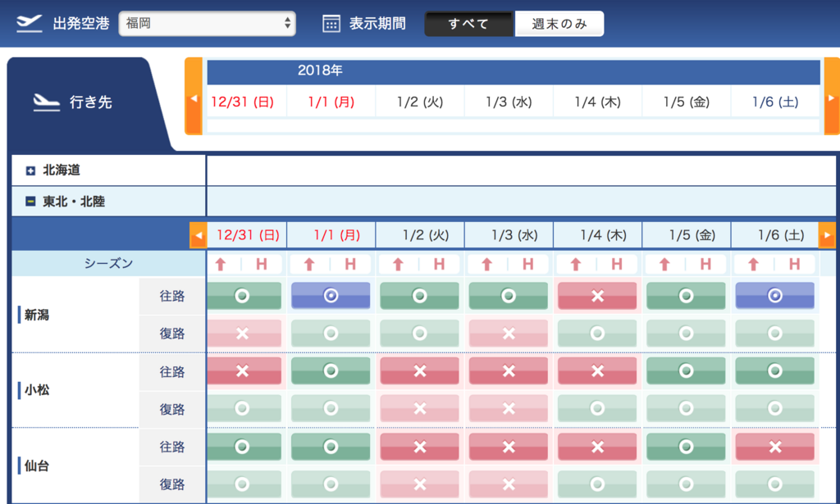The image size is (840, 504).
Task: Click 12/31 (日) header in 東北・北陸 table
Action: (x=248, y=235)
